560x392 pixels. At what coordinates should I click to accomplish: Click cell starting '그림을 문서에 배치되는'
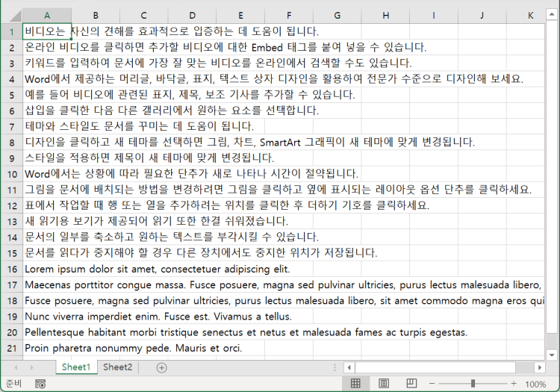47,190
